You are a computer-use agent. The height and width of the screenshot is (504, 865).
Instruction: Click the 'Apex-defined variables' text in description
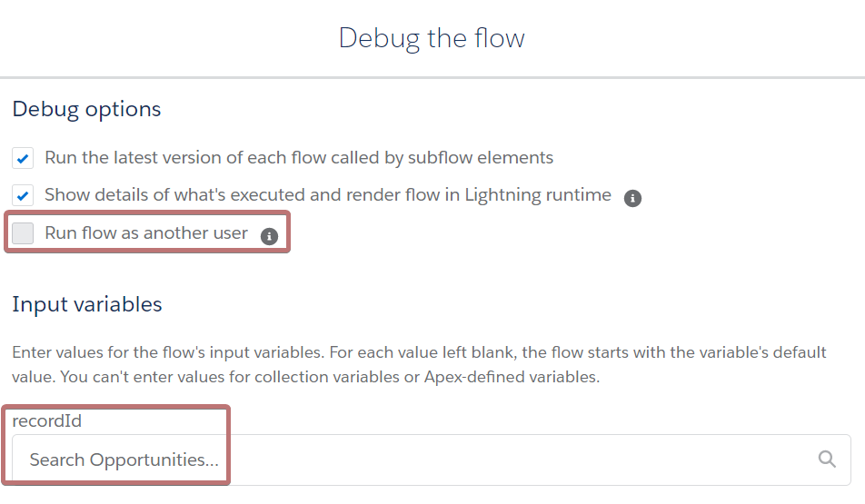pyautogui.click(x=511, y=377)
